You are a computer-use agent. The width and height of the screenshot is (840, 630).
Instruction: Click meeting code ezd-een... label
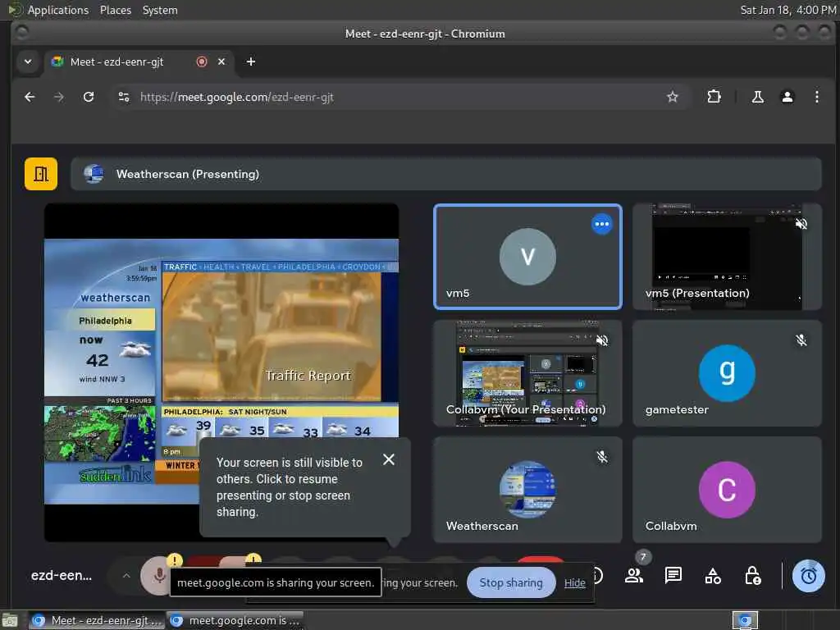(x=61, y=575)
